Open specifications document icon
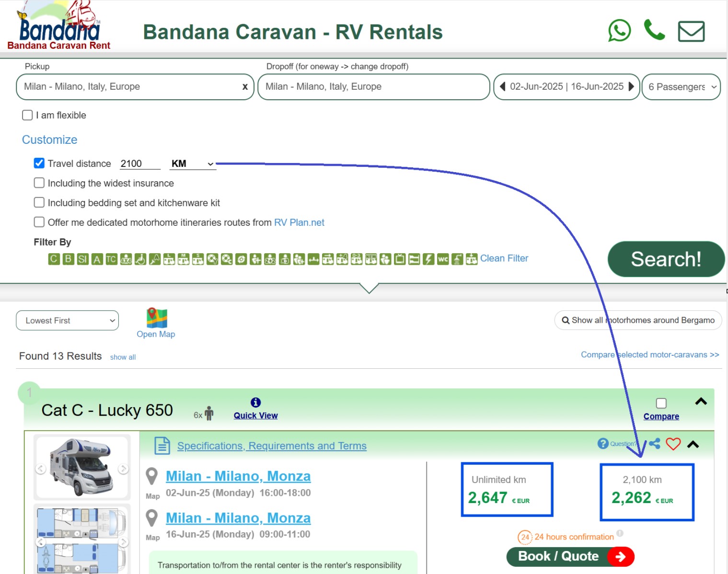The width and height of the screenshot is (728, 574). point(162,445)
